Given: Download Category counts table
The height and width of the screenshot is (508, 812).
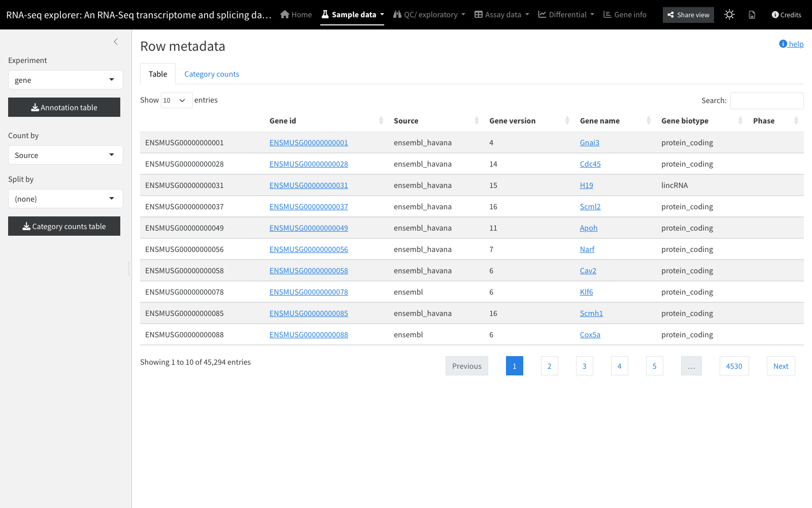Looking at the screenshot, I should (x=64, y=226).
